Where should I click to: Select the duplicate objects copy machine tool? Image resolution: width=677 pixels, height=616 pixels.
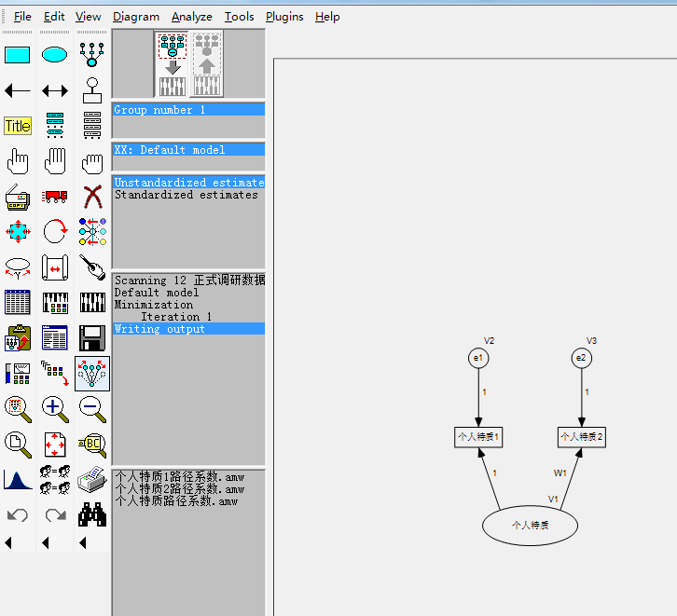click(x=18, y=198)
